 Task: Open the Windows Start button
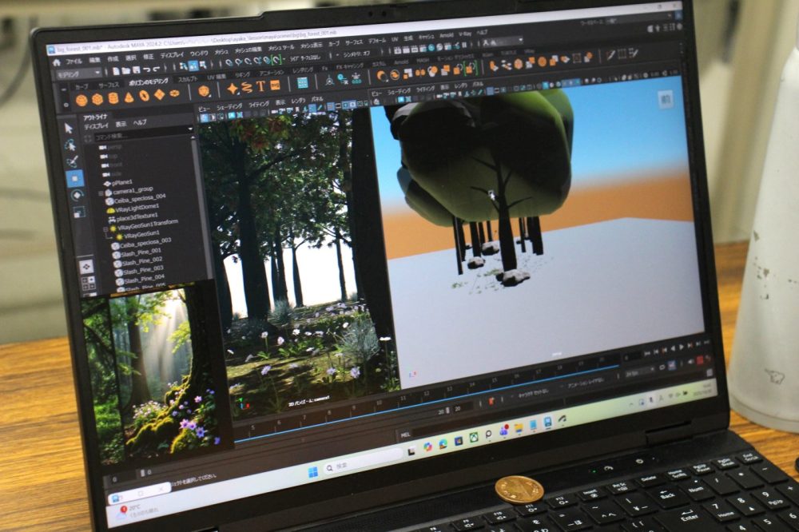[x=314, y=471]
